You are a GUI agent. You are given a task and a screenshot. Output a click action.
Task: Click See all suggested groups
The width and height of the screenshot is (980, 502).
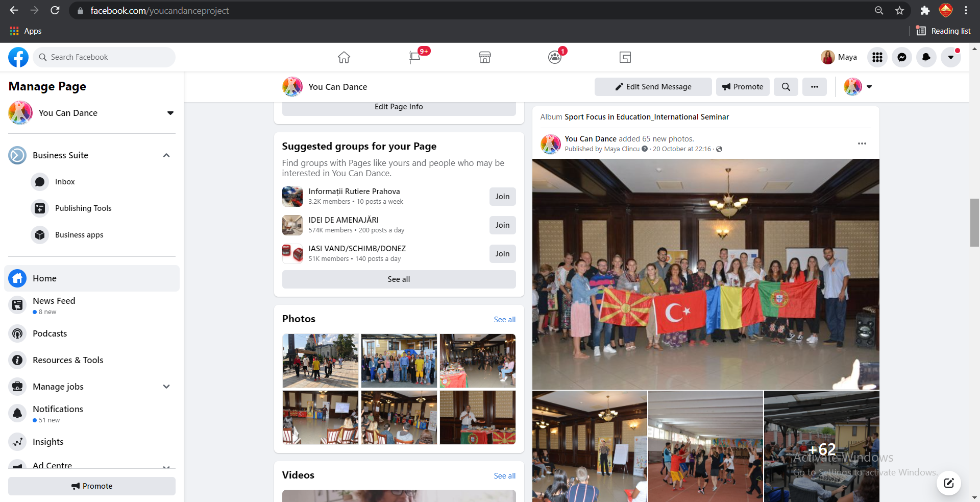coord(399,279)
